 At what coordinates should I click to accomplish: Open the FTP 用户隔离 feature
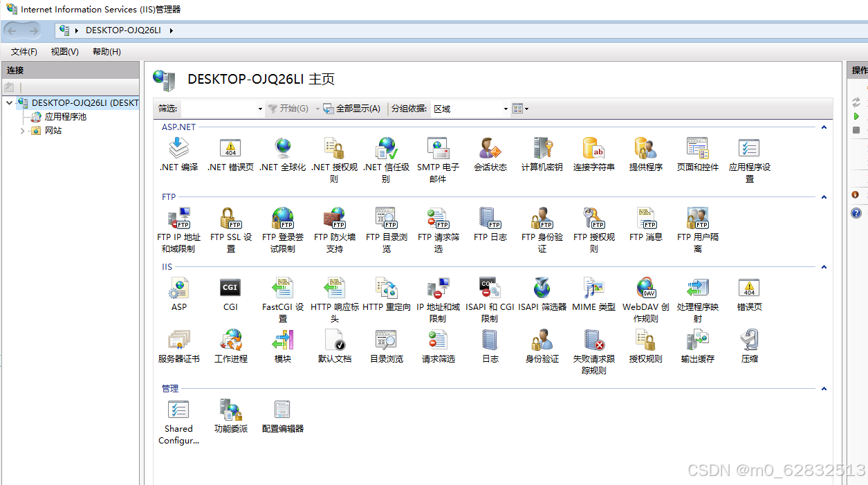point(697,230)
